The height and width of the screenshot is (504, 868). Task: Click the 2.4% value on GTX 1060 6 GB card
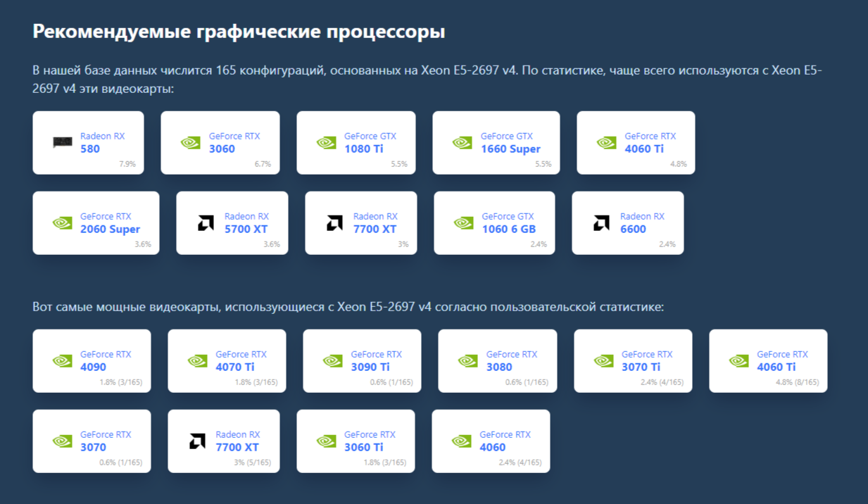click(x=539, y=244)
